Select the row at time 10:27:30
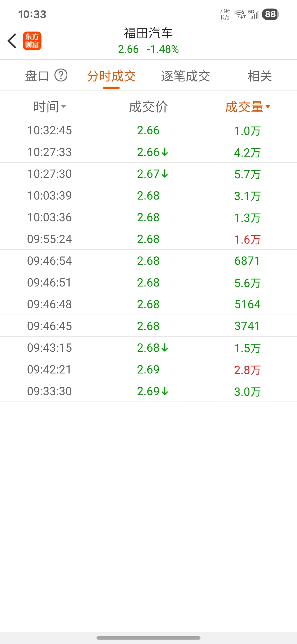Viewport: 297px width, 644px height. pos(148,174)
